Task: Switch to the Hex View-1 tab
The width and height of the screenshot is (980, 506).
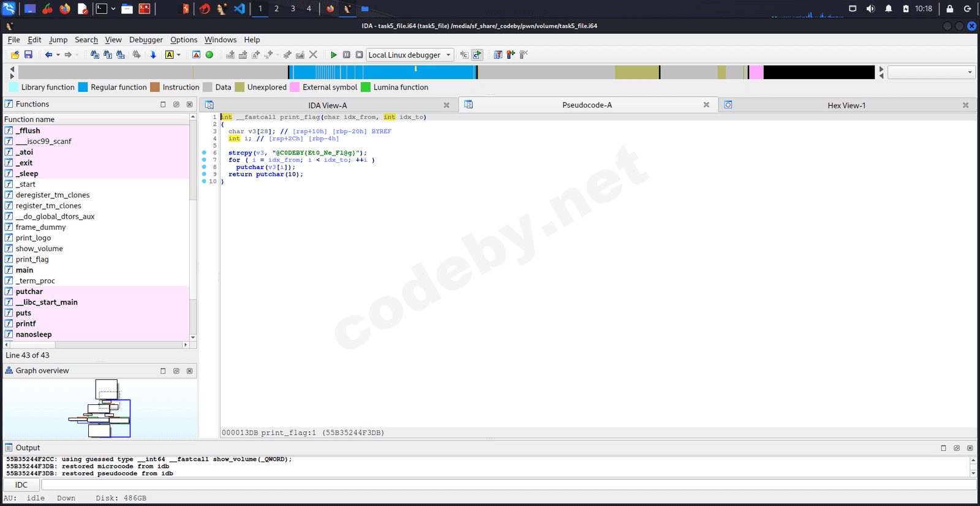Action: (846, 105)
